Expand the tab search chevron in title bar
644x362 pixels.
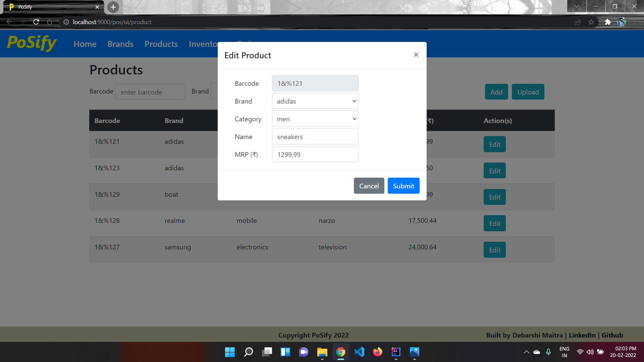(x=577, y=6)
